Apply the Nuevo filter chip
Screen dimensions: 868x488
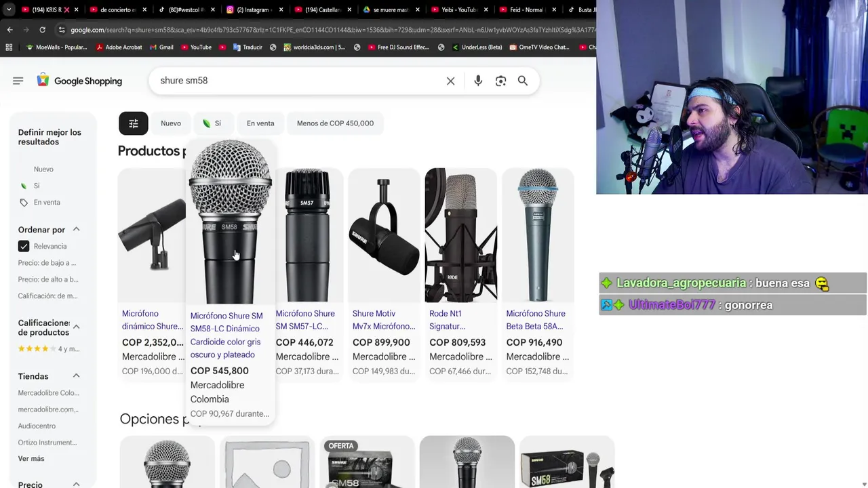click(171, 123)
